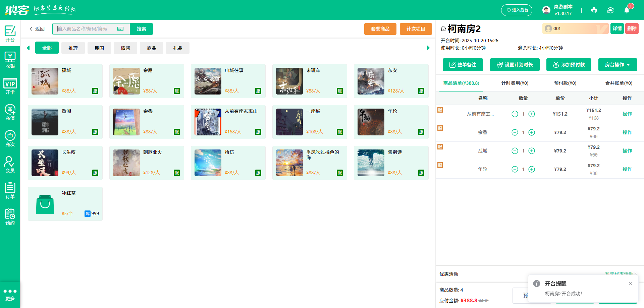
Task: Open the 更多 more options icon
Action: click(x=10, y=294)
